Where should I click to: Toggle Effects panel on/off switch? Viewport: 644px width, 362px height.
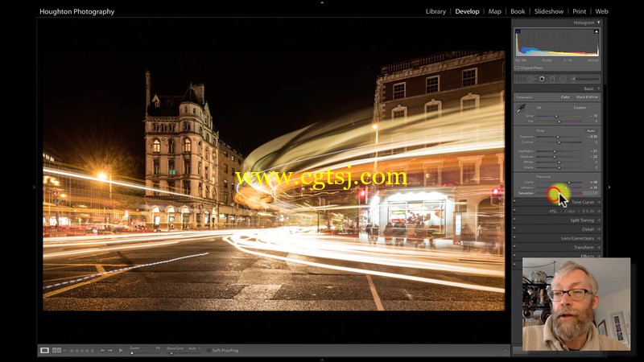pos(514,255)
